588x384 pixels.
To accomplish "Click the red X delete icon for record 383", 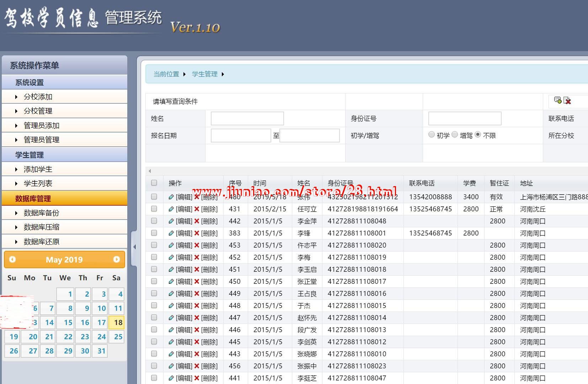I will [197, 233].
